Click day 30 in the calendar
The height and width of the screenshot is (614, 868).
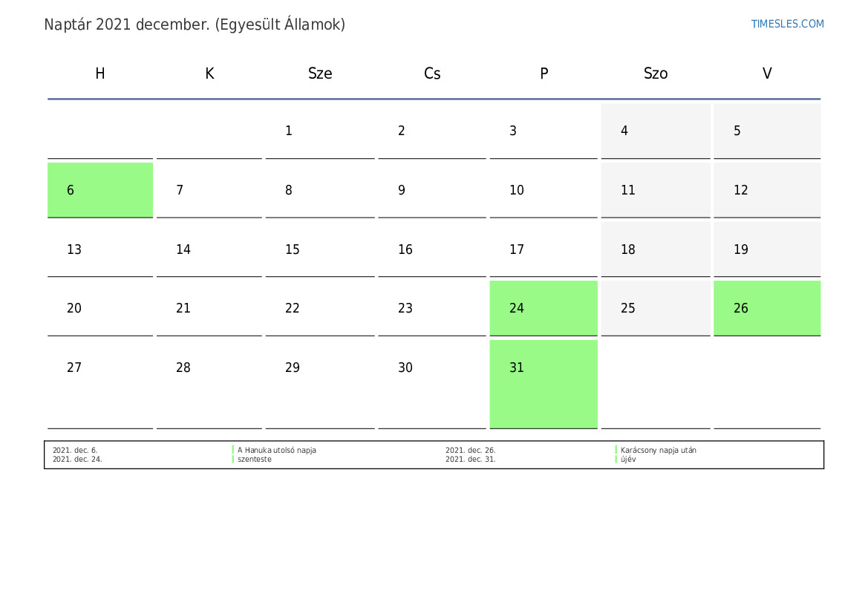coord(432,385)
